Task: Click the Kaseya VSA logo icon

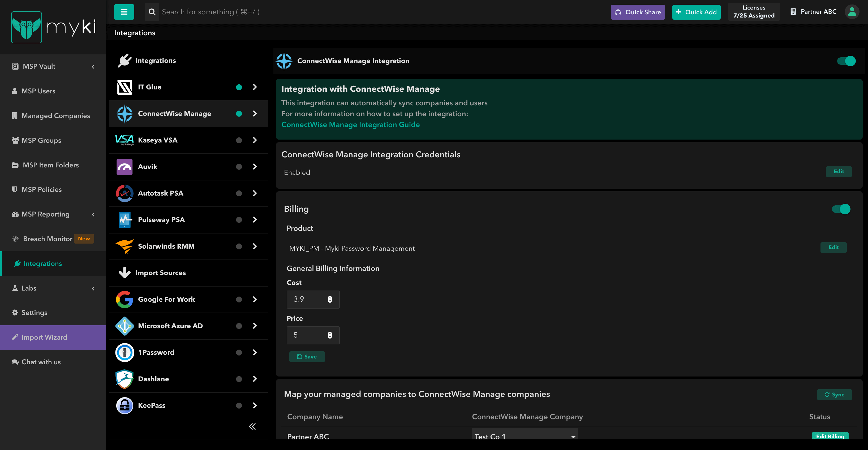Action: (x=125, y=140)
